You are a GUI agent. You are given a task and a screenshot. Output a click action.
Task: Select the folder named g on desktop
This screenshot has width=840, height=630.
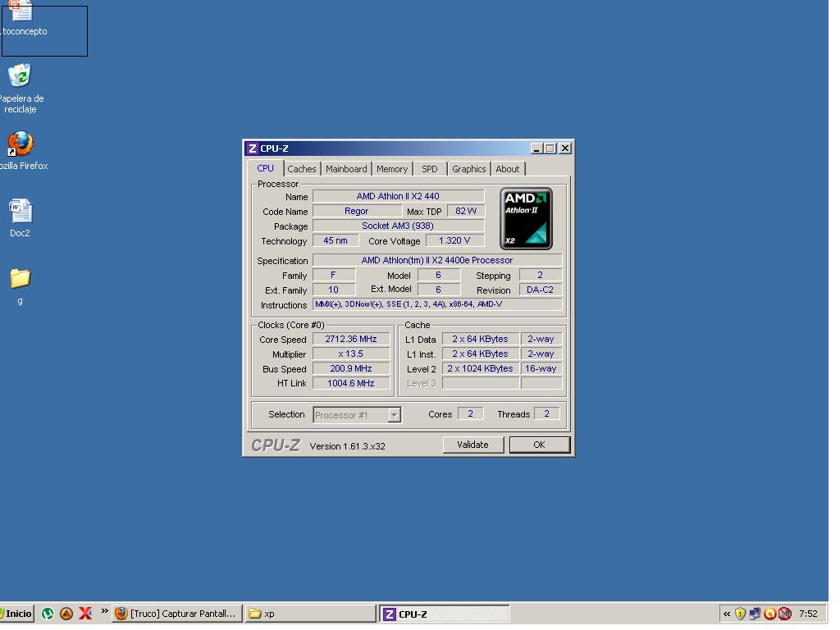tap(20, 279)
